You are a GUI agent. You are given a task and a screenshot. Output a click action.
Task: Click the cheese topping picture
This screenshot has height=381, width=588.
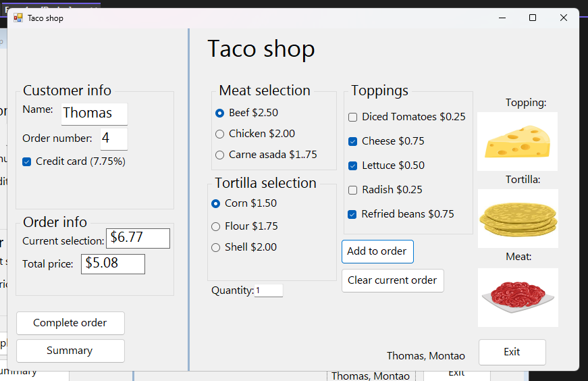(517, 141)
